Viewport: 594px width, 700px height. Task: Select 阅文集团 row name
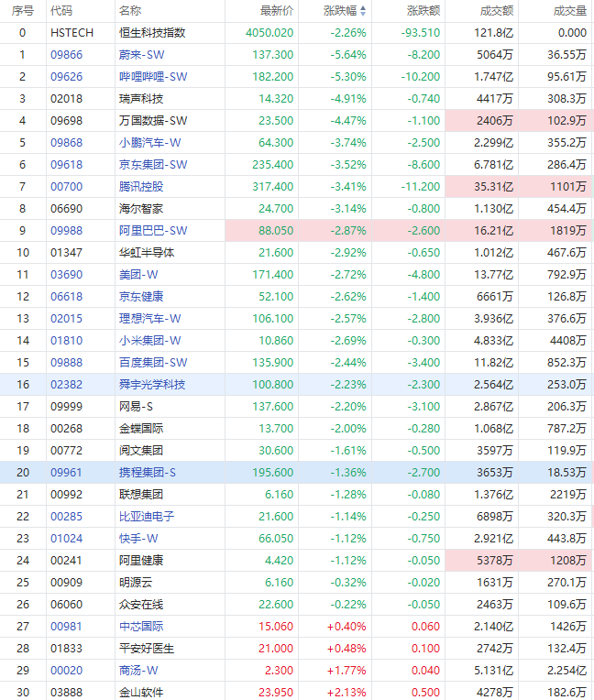click(141, 450)
